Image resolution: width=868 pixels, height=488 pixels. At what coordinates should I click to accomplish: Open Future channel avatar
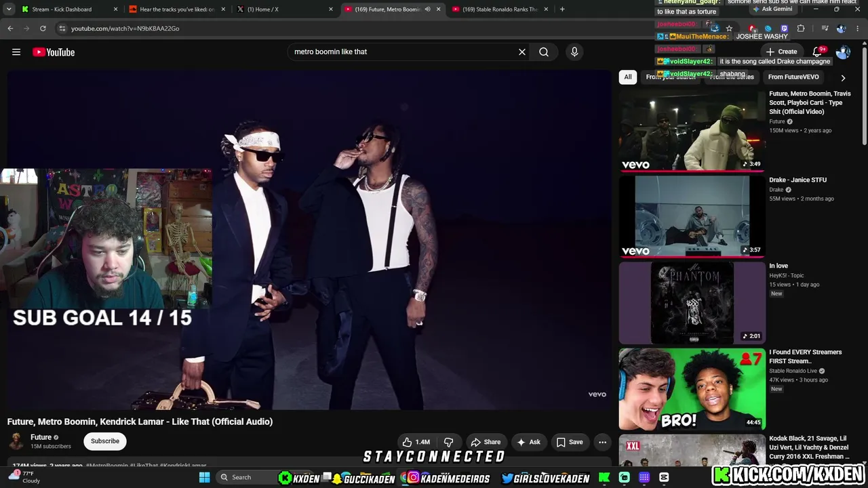pyautogui.click(x=16, y=441)
